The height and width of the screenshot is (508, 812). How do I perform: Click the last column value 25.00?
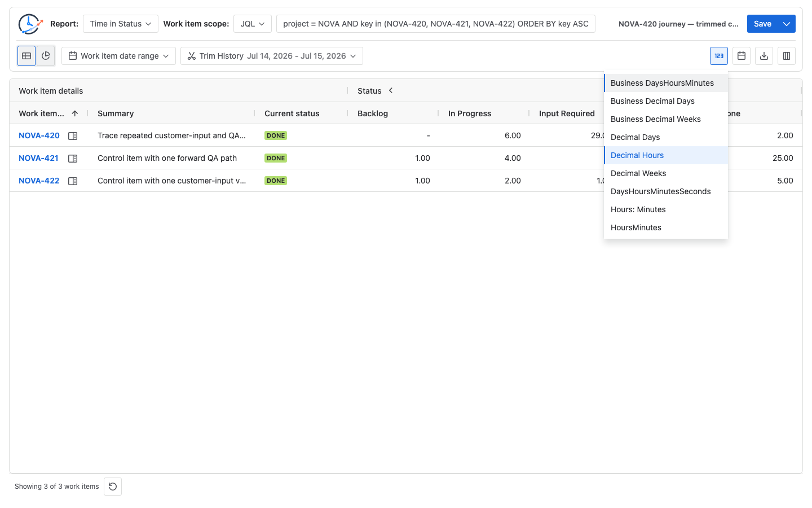click(783, 158)
